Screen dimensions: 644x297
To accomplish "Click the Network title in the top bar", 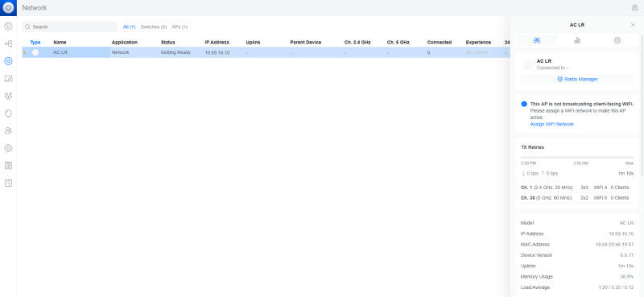I will point(35,8).
